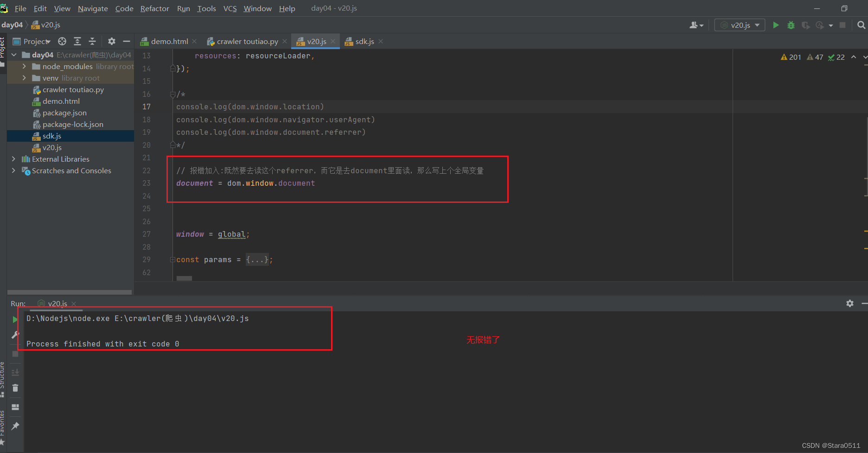Open the Navigate menu
The height and width of the screenshot is (453, 868).
tap(93, 8)
